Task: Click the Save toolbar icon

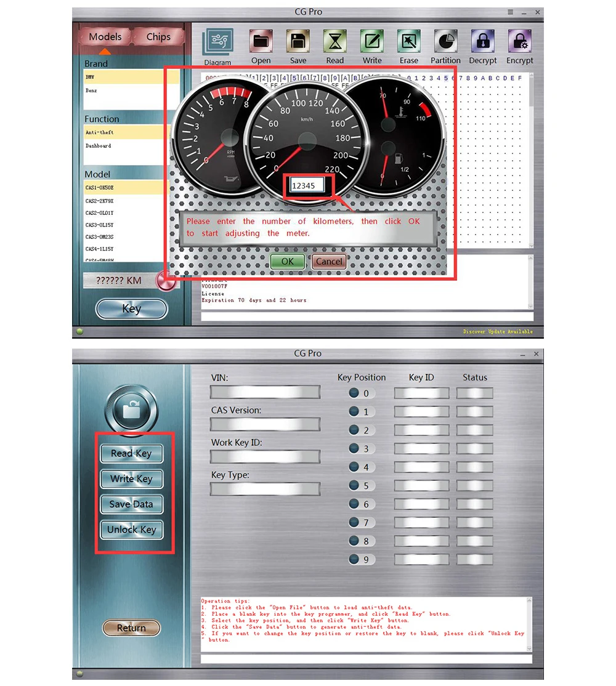Action: 298,41
